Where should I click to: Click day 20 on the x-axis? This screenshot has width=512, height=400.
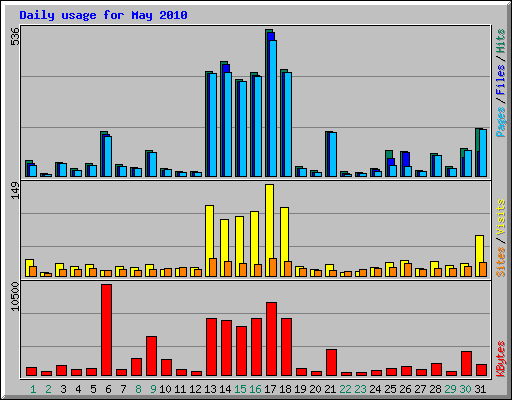(x=315, y=389)
